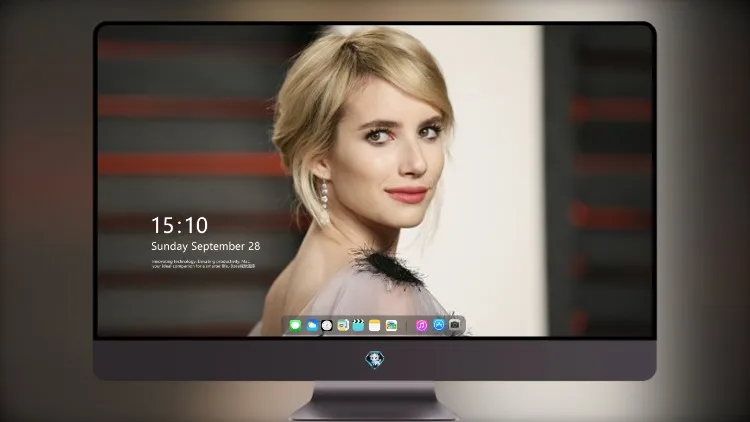Open the clapperboard video app in dock
The image size is (750, 422).
click(358, 325)
